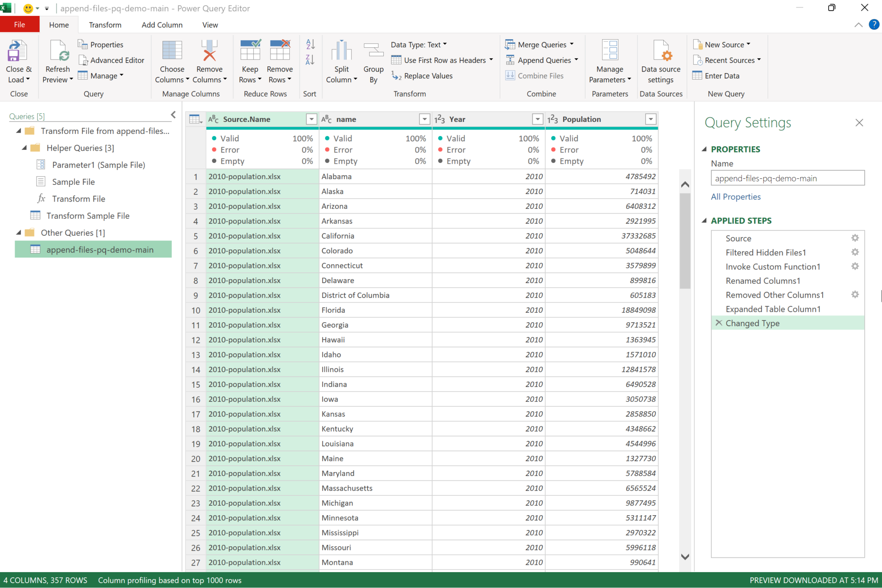Collapse the APPLIED STEPS section
The height and width of the screenshot is (588, 882).
click(705, 221)
